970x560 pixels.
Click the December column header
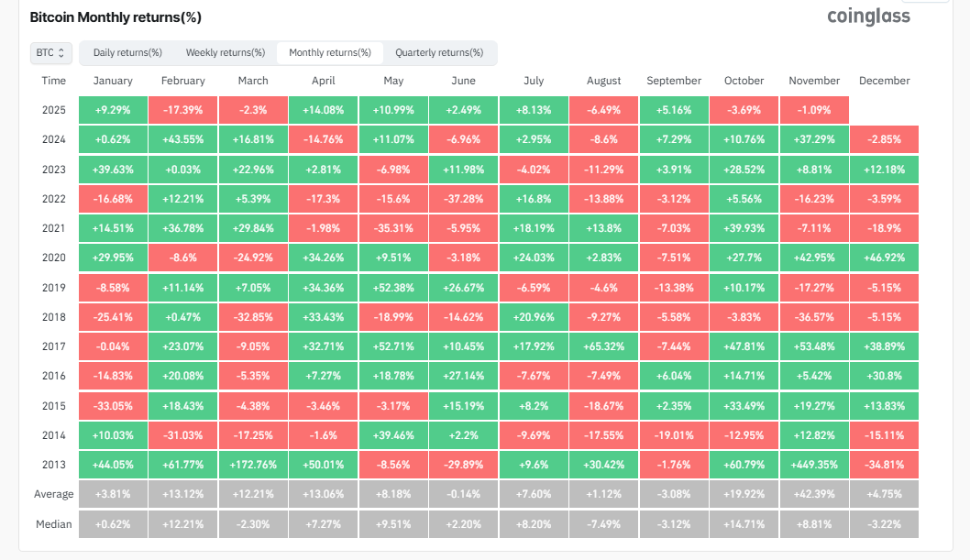point(884,81)
